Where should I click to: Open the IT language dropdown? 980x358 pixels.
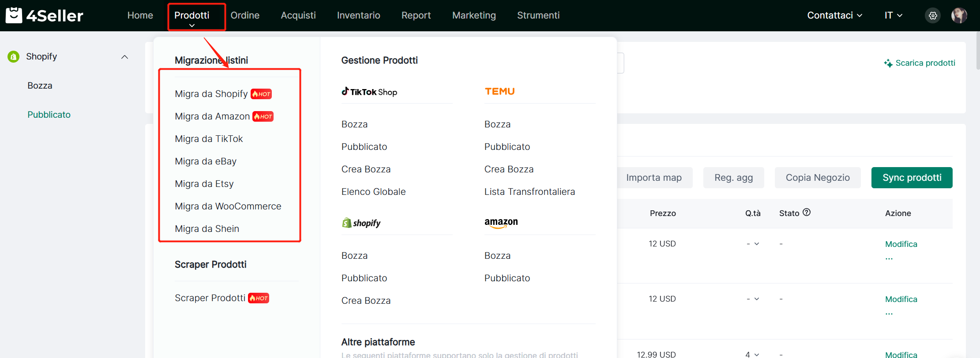click(894, 15)
